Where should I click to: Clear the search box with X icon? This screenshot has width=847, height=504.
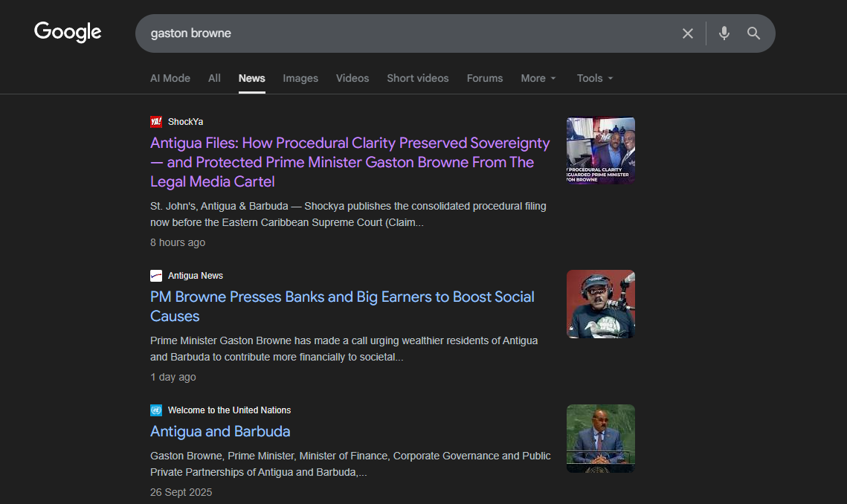pyautogui.click(x=688, y=33)
